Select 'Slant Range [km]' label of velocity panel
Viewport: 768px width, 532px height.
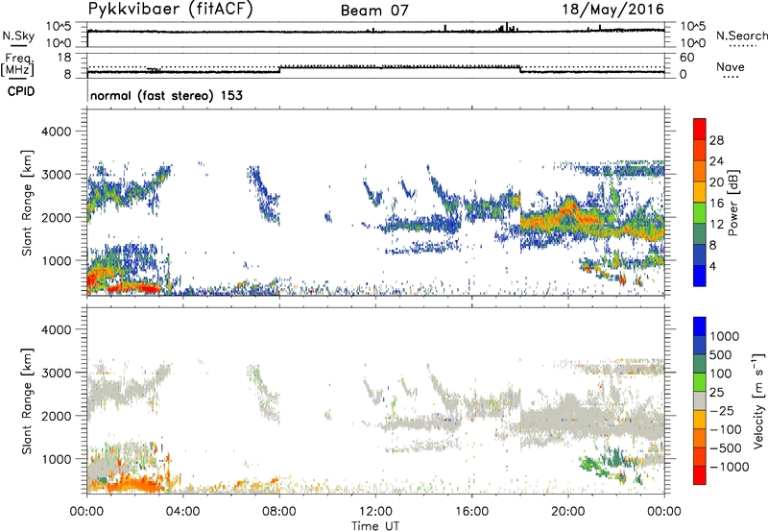(27, 401)
